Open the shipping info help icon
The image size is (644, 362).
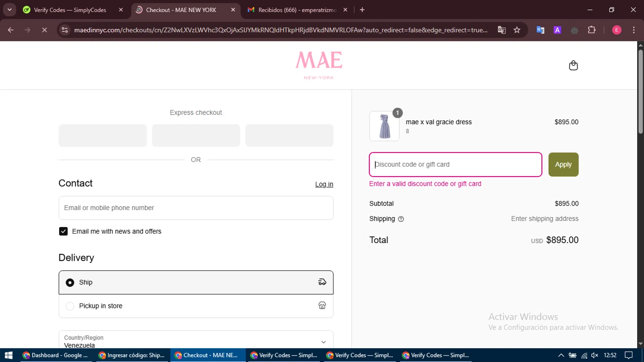click(401, 219)
